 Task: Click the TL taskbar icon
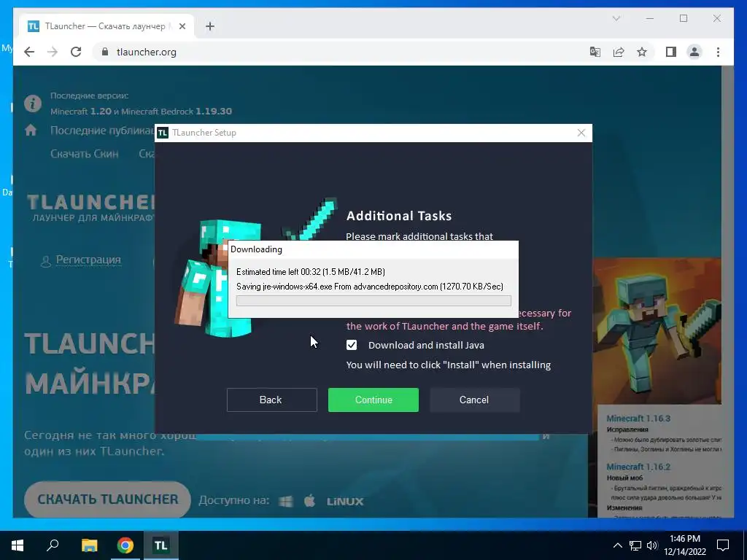coord(160,545)
